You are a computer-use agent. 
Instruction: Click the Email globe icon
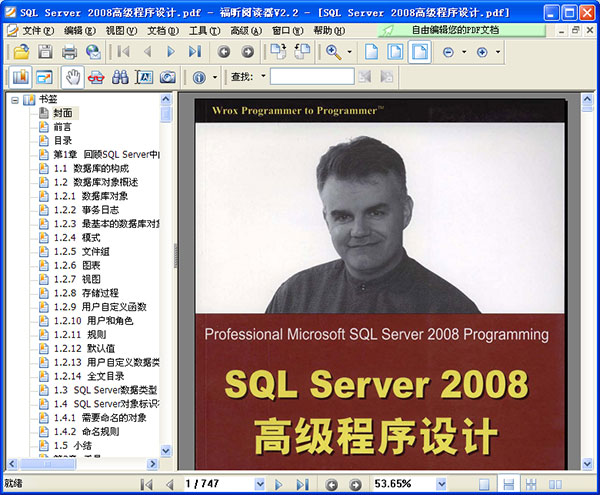(x=93, y=52)
